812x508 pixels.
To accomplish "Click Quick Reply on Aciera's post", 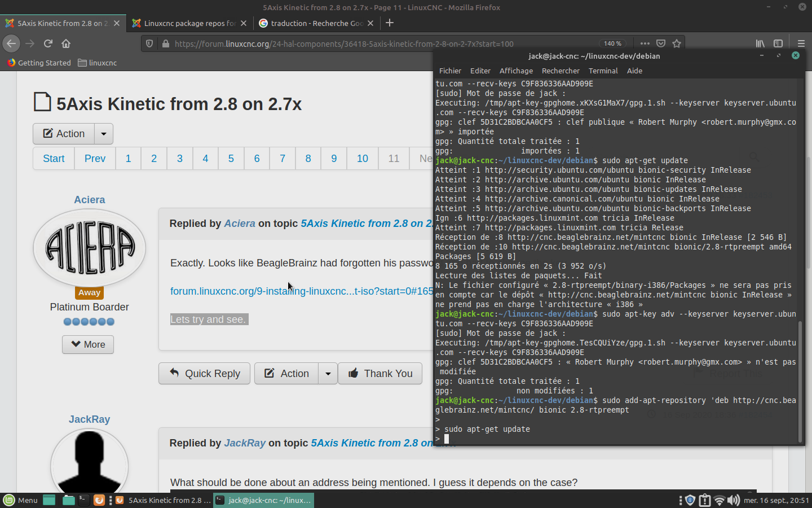I will (x=204, y=373).
